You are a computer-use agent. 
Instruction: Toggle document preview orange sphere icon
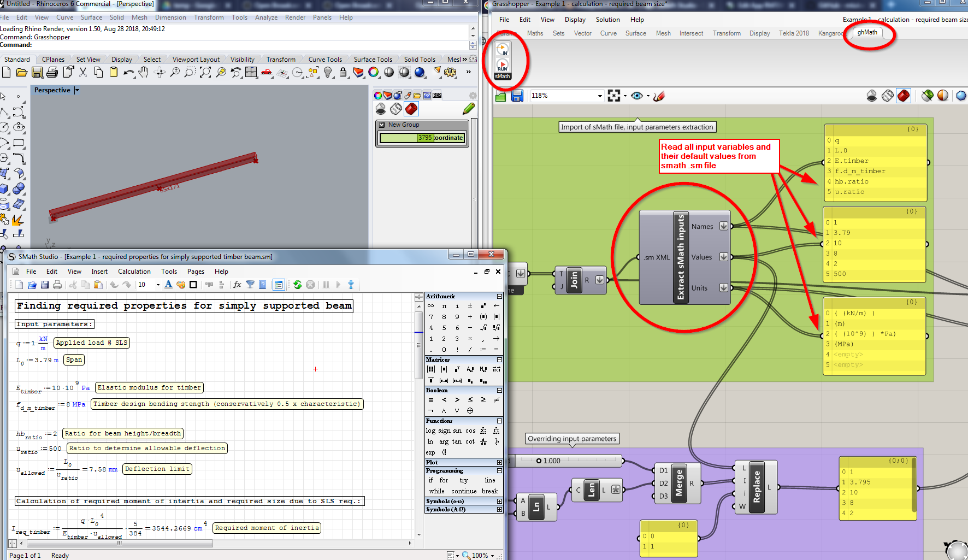pyautogui.click(x=943, y=96)
